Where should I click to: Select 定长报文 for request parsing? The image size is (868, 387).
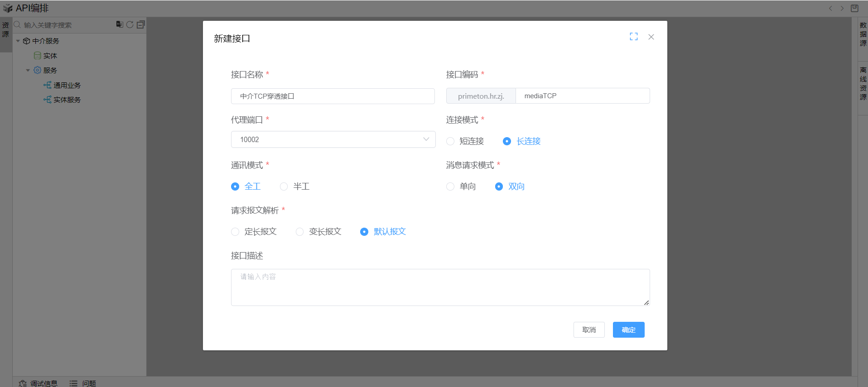tap(235, 232)
